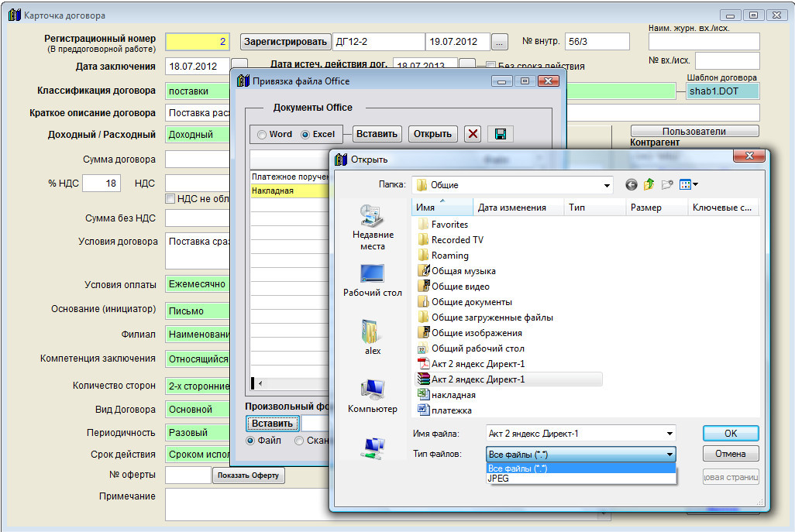Select the Word radio button

[263, 135]
